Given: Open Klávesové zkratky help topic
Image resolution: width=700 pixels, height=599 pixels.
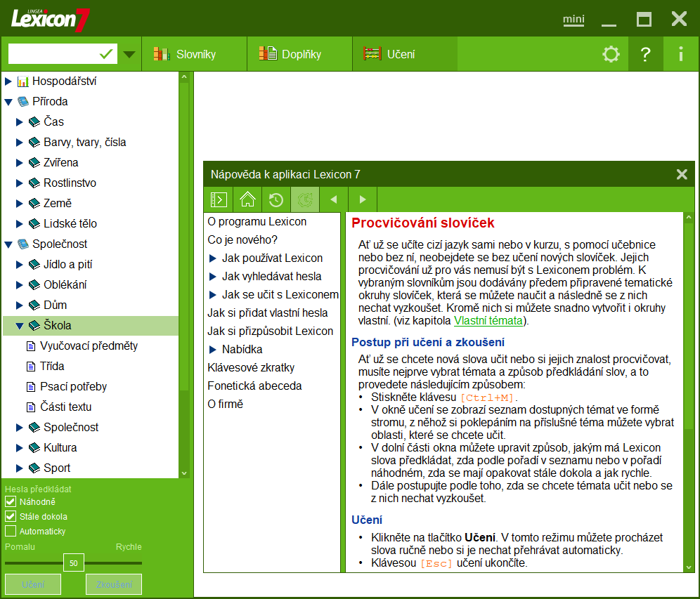Looking at the screenshot, I should tap(251, 367).
